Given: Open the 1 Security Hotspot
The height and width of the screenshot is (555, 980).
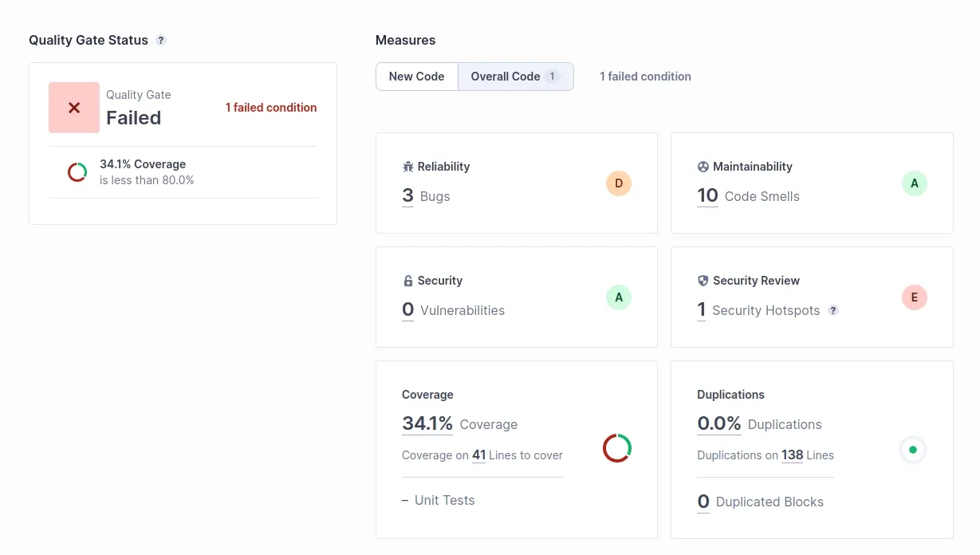Looking at the screenshot, I should click(x=701, y=309).
